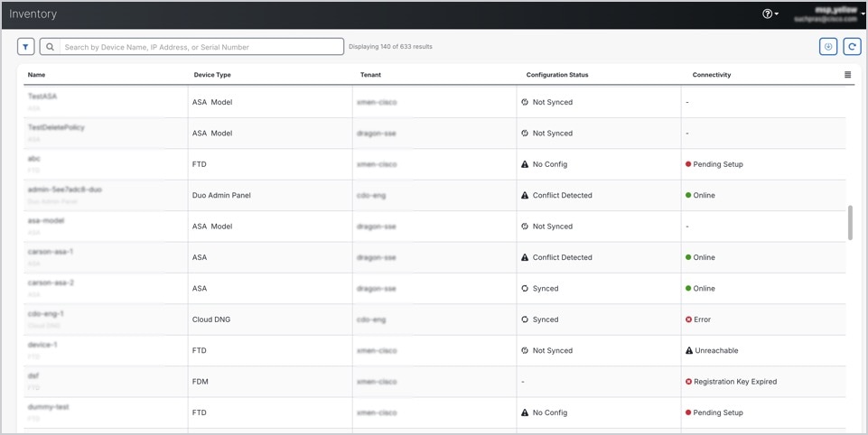The image size is (868, 435).
Task: Click Registration Key Expired error icon
Action: tap(688, 382)
